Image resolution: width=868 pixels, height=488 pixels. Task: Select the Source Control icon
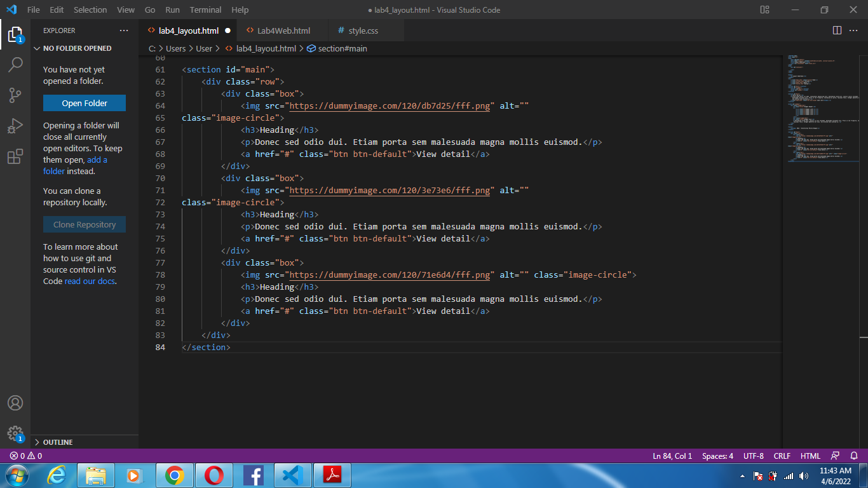click(x=16, y=95)
